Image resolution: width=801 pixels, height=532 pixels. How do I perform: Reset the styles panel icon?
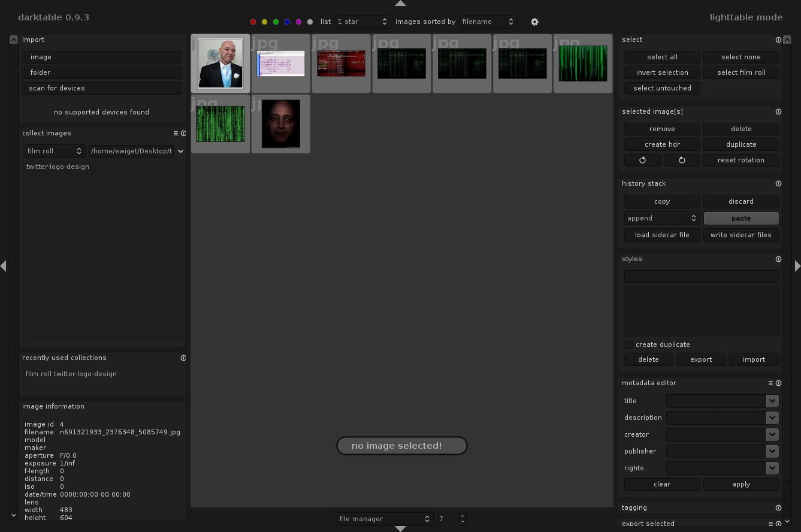778,259
